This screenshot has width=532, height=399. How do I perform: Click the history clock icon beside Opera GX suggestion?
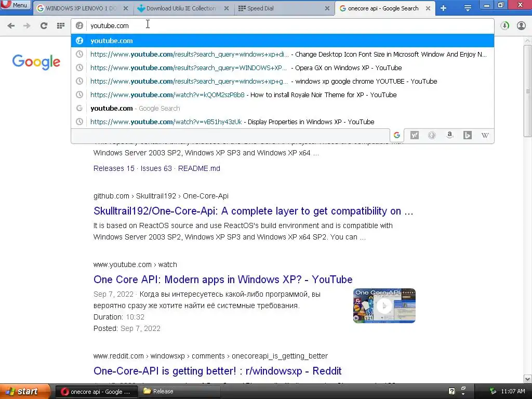(79, 68)
